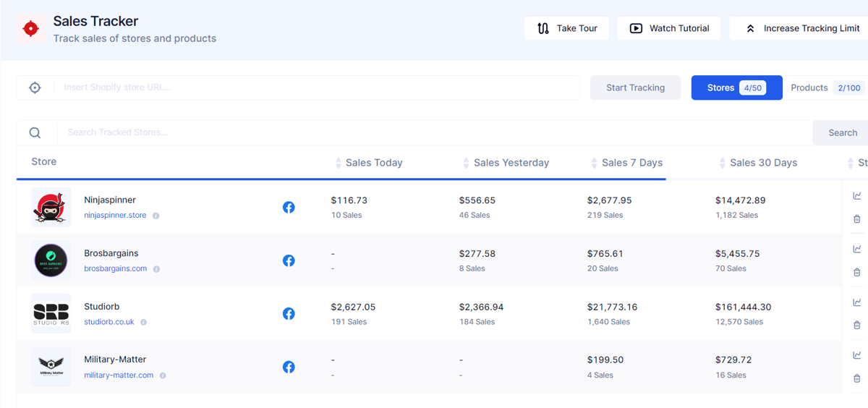This screenshot has width=868, height=408.
Task: Sort the table by Sales 30 Days
Action: click(758, 163)
